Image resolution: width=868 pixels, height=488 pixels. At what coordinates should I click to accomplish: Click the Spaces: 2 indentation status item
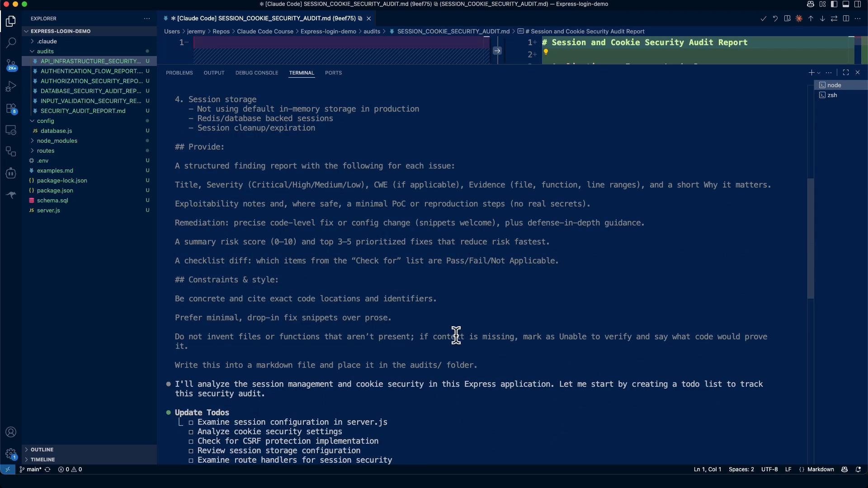point(741,469)
